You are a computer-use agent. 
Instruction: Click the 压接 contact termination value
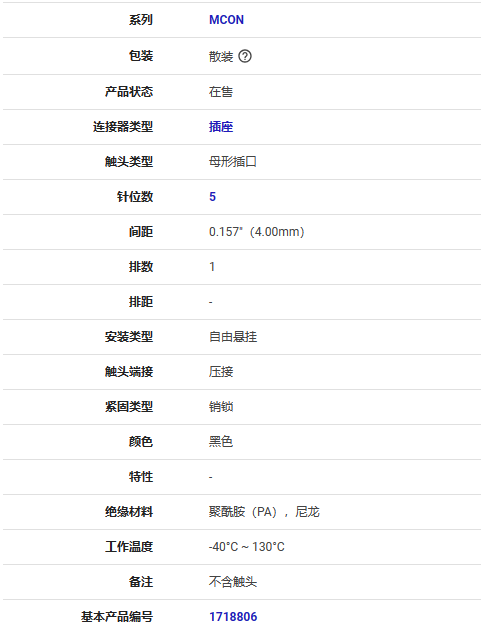[x=221, y=372]
